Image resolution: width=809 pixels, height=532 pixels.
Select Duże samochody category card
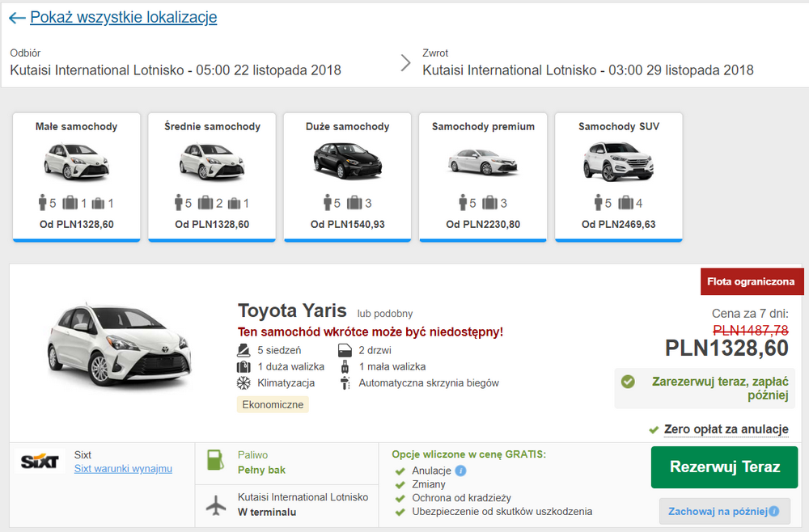(x=348, y=177)
